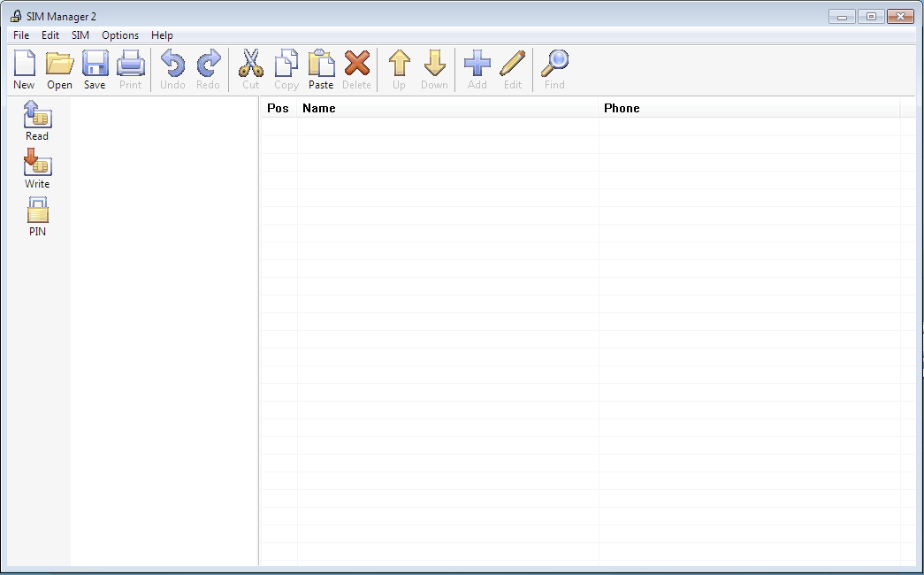Click the Save toolbar icon
The image size is (924, 575).
click(x=95, y=67)
